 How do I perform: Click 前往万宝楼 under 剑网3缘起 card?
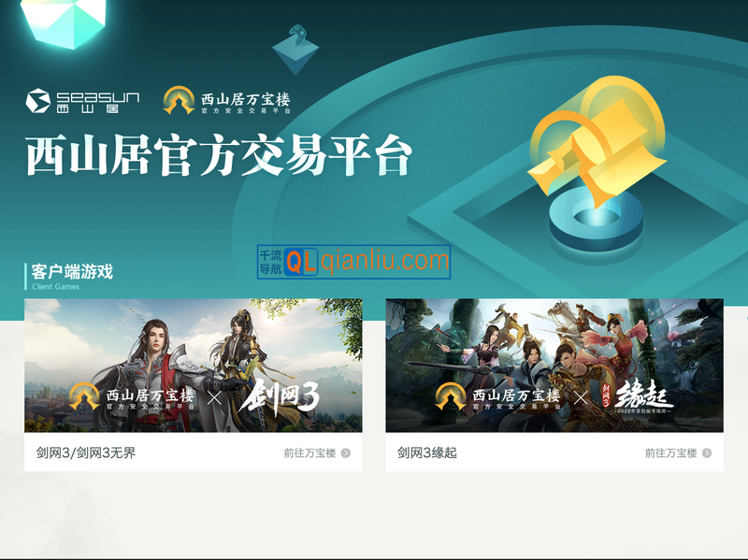coord(671,453)
